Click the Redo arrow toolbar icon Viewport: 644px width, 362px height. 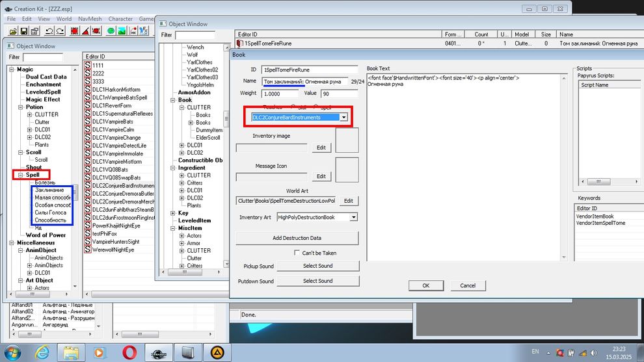pos(61,31)
